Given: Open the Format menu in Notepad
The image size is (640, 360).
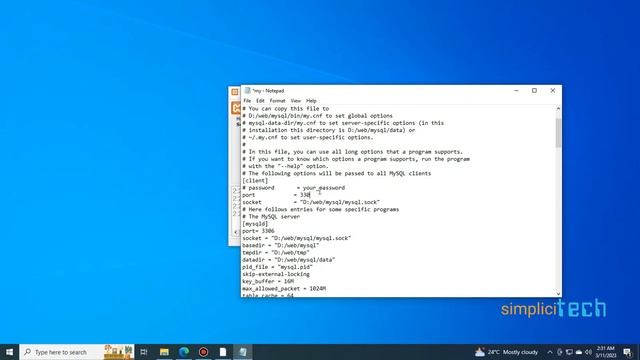Looking at the screenshot, I should coord(277,101).
